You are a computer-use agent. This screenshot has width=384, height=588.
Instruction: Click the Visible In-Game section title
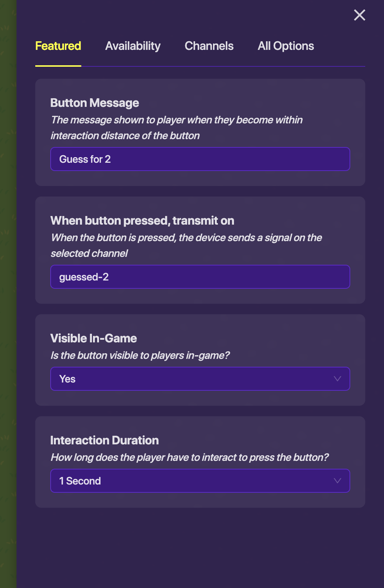[93, 338]
